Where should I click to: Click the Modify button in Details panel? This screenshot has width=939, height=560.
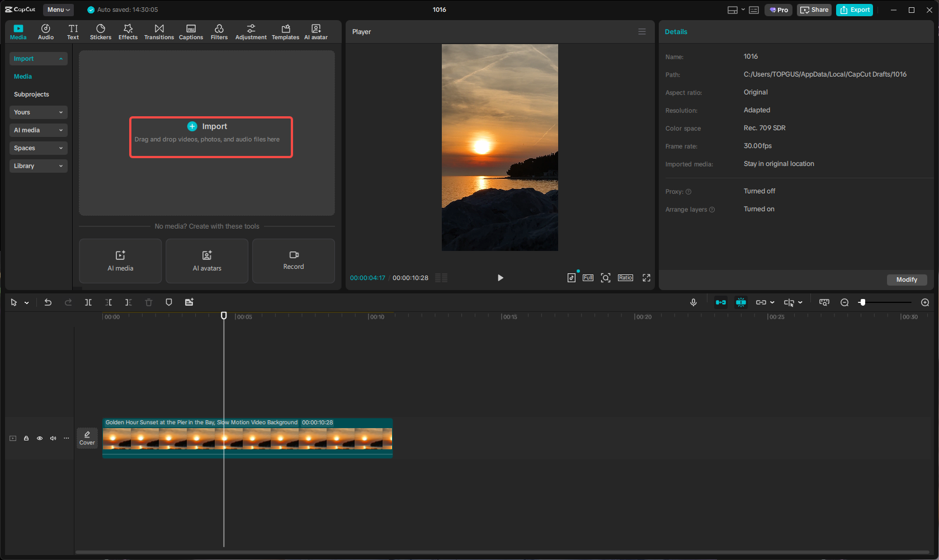[907, 279]
